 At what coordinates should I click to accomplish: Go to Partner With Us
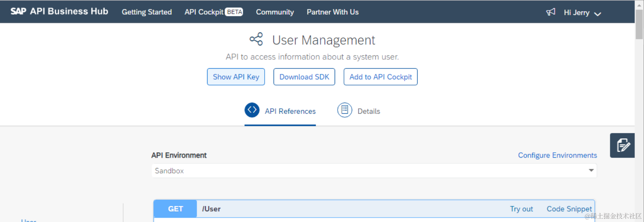point(333,12)
